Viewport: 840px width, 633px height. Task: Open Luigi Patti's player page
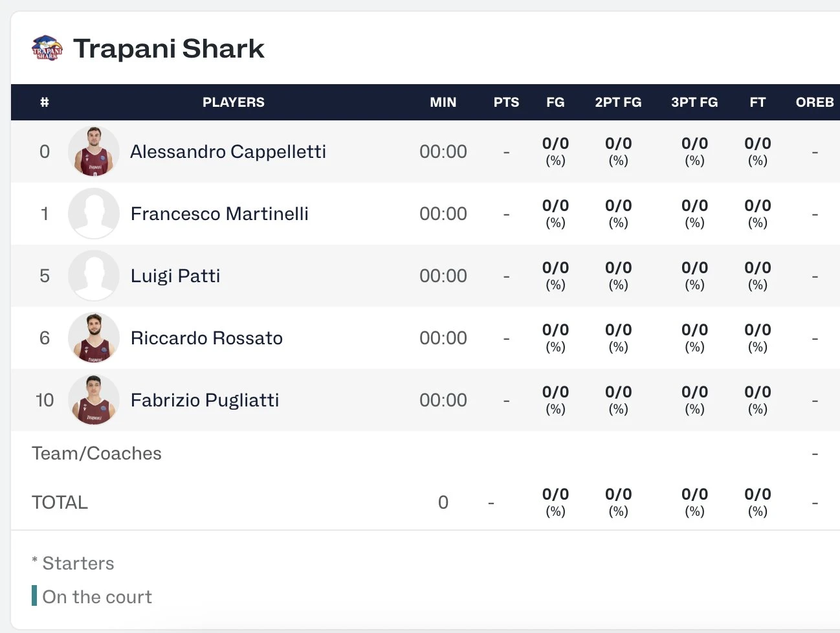click(x=175, y=276)
